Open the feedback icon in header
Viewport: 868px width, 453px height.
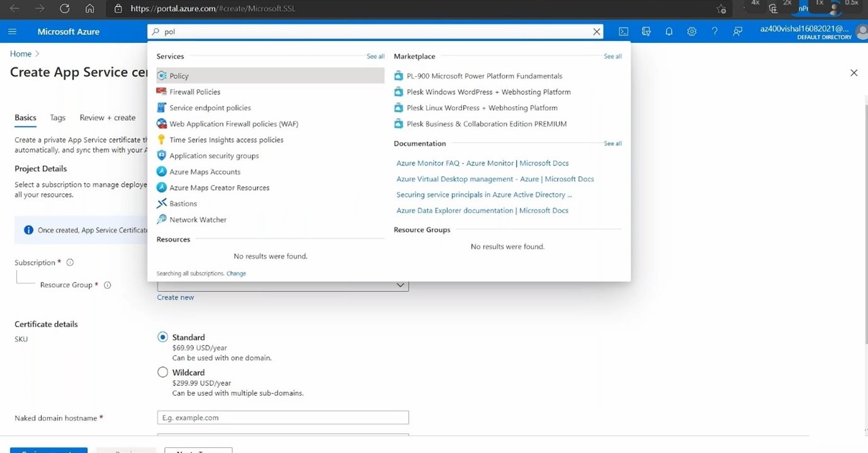tap(738, 31)
